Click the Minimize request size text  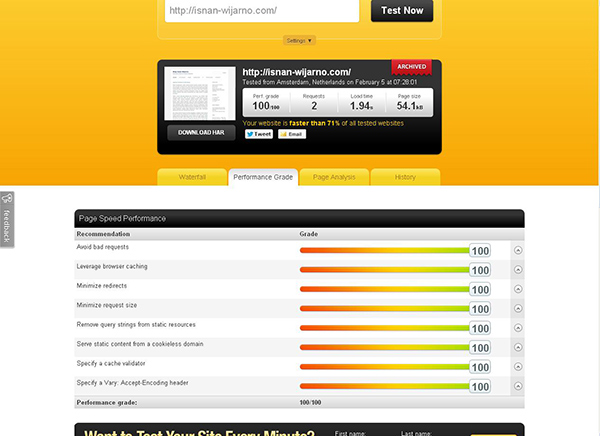pyautogui.click(x=107, y=305)
